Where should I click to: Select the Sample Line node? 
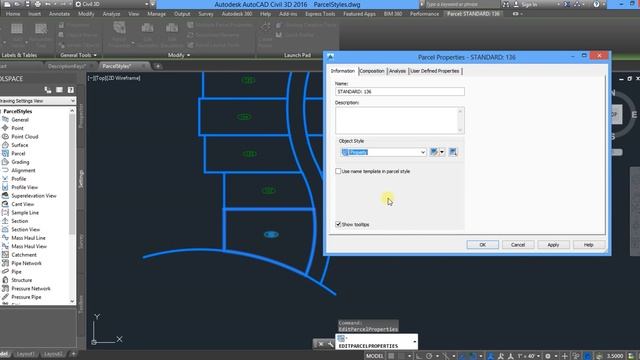click(x=25, y=213)
